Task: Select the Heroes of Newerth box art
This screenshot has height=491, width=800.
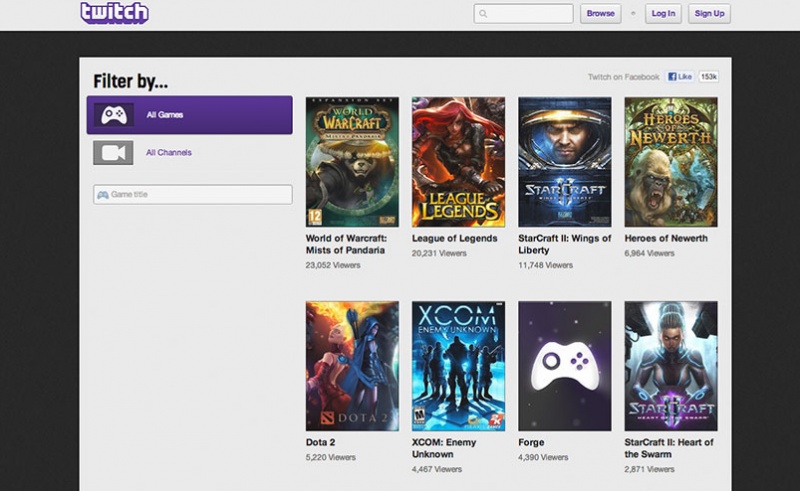Action: click(x=670, y=162)
